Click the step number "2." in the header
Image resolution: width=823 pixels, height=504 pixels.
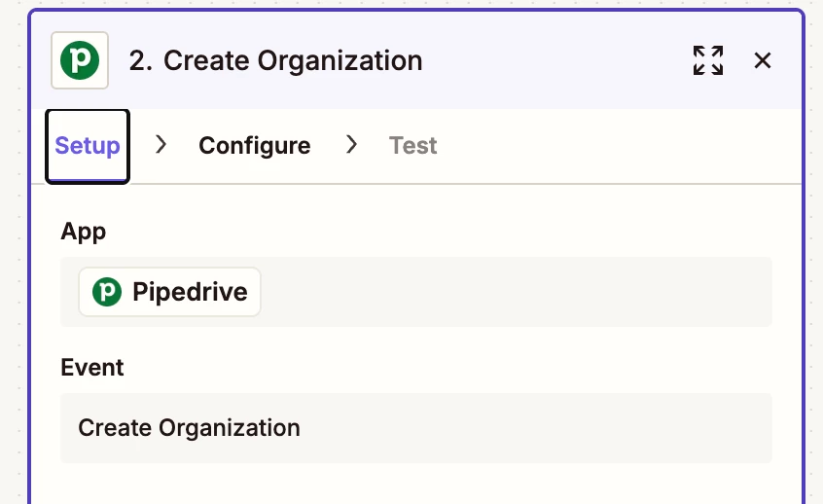[x=142, y=60]
